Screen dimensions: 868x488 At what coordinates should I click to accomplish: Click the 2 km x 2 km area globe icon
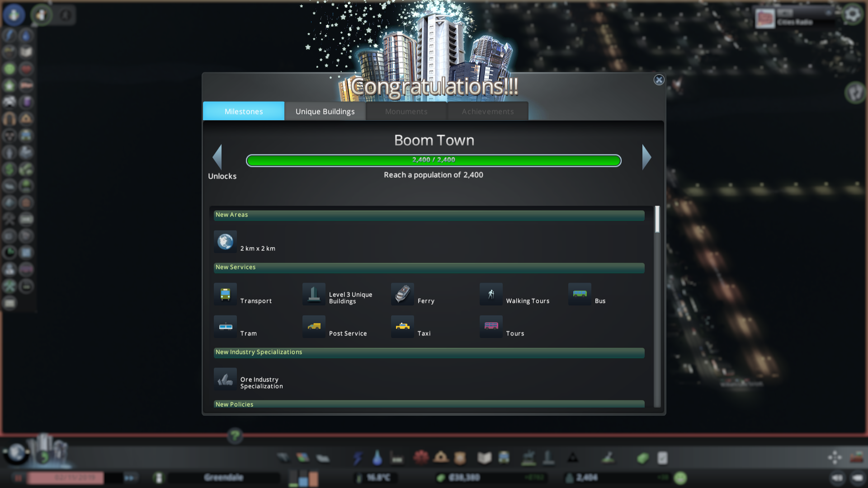(225, 241)
